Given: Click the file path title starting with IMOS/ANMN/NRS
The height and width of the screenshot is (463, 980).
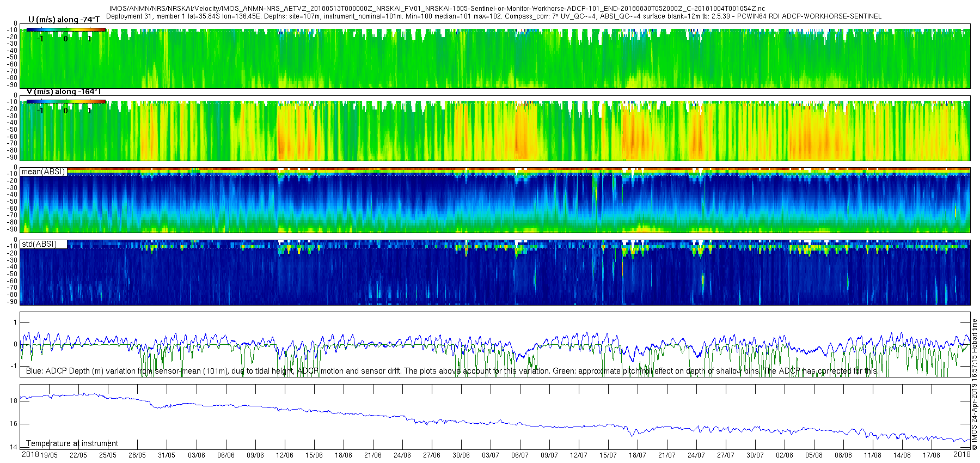Looking at the screenshot, I should [x=437, y=9].
